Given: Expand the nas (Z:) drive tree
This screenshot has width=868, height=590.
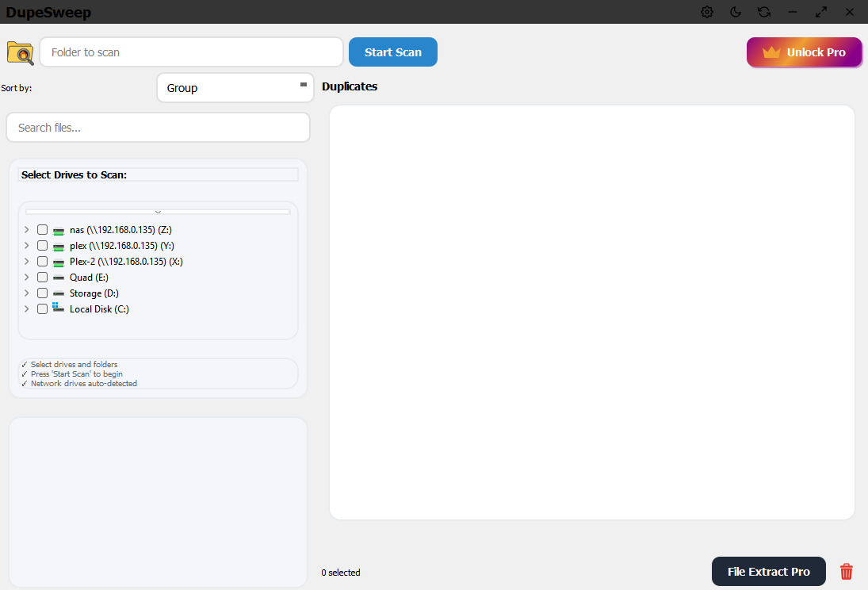Looking at the screenshot, I should 26,229.
